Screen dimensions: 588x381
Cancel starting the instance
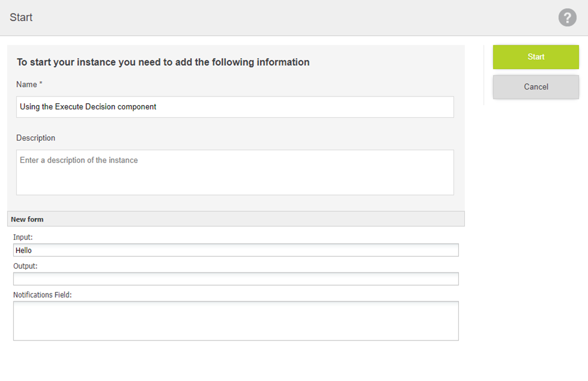[536, 87]
